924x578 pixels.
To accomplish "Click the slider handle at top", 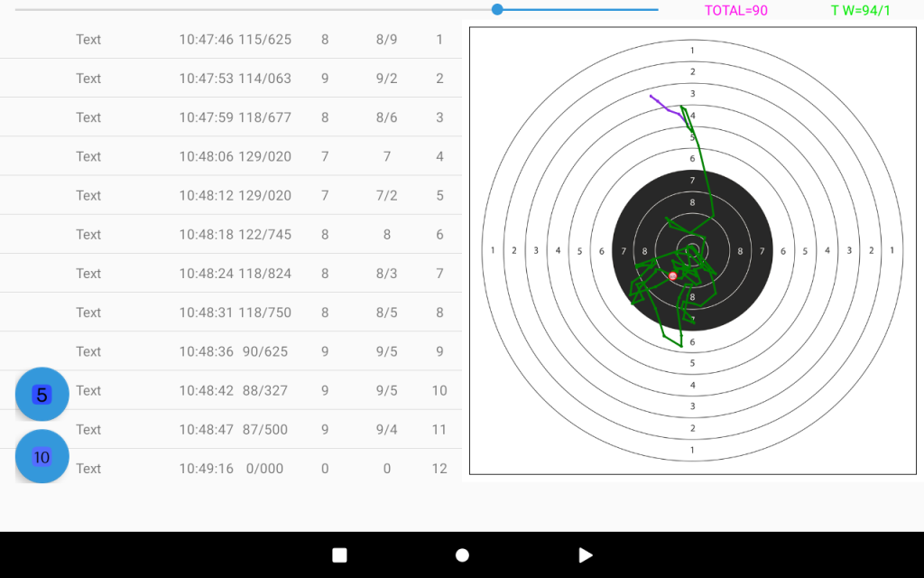I will pos(497,9).
